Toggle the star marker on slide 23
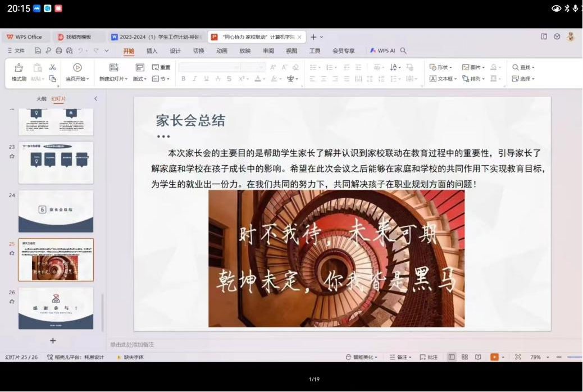The height and width of the screenshot is (392, 583). (x=12, y=156)
